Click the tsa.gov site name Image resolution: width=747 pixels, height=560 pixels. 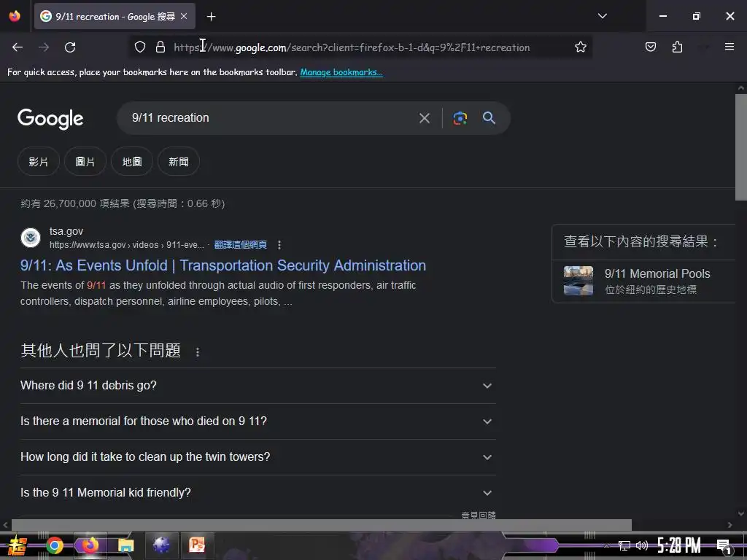[x=66, y=231]
